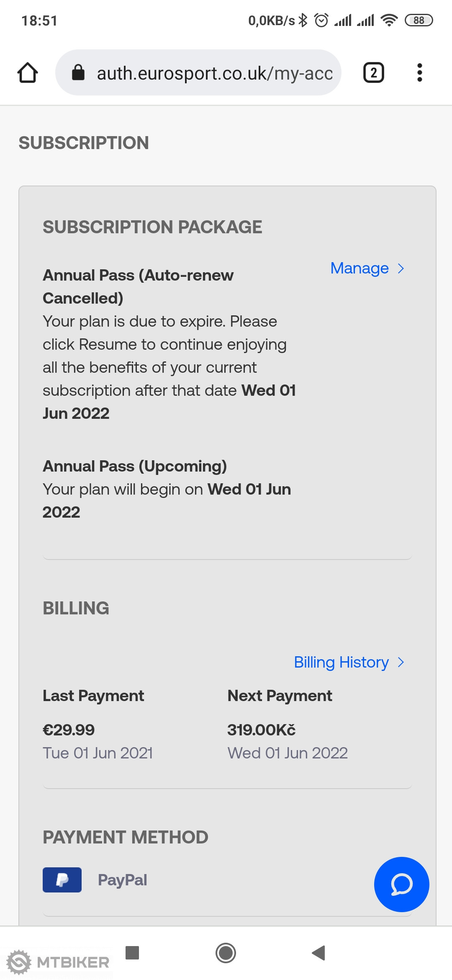The image size is (452, 980).
Task: Tap the battery indicator in status bar
Action: point(419,20)
